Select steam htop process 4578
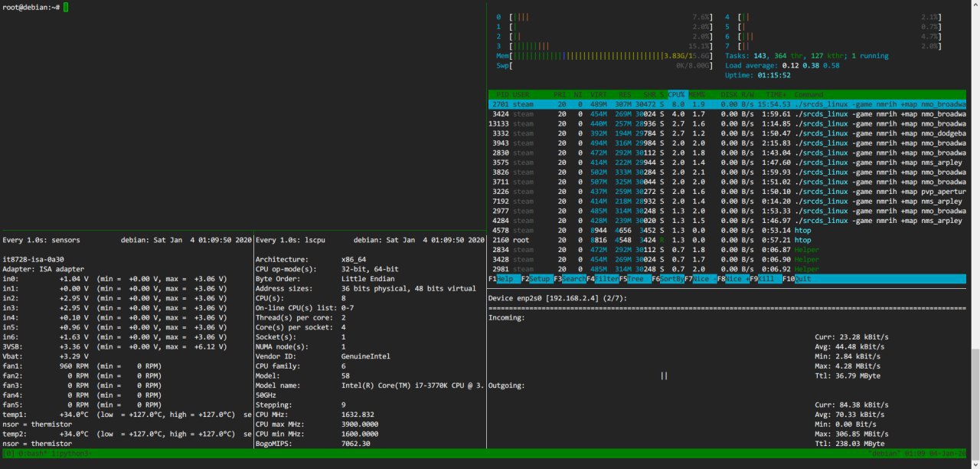 [727, 231]
